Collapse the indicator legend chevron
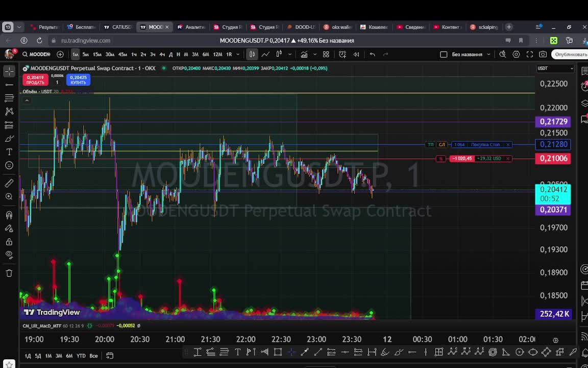 pyautogui.click(x=27, y=100)
